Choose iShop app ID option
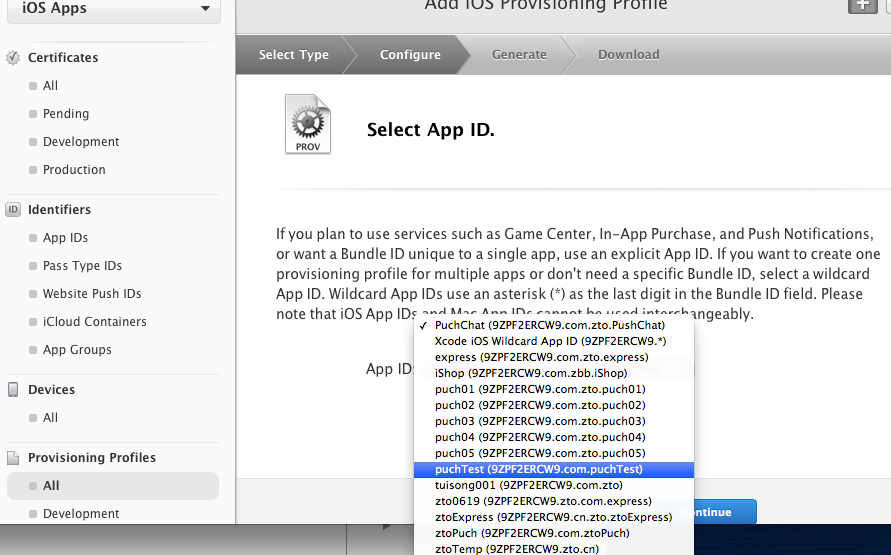891x555 pixels. 553,373
